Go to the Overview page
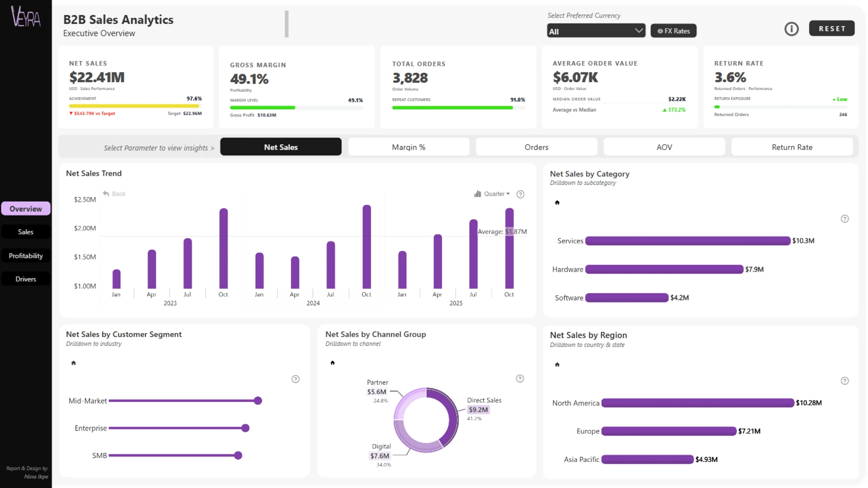The image size is (868, 488). (x=26, y=209)
